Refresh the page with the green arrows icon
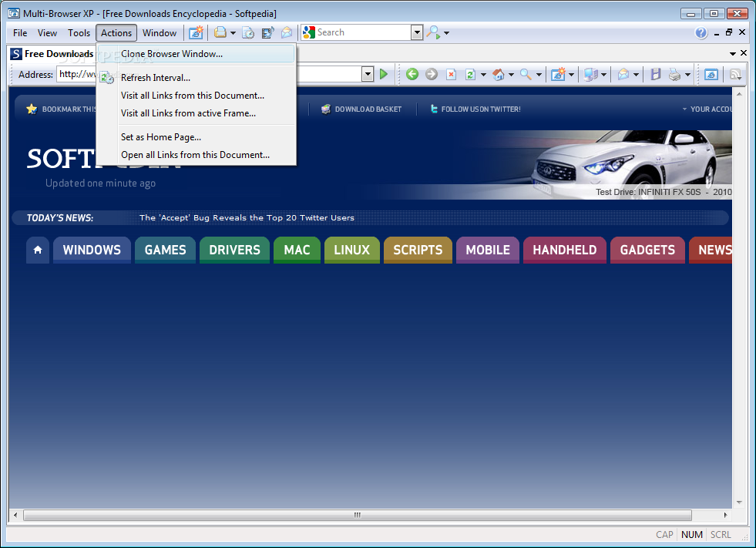Image resolution: width=756 pixels, height=548 pixels. click(470, 74)
